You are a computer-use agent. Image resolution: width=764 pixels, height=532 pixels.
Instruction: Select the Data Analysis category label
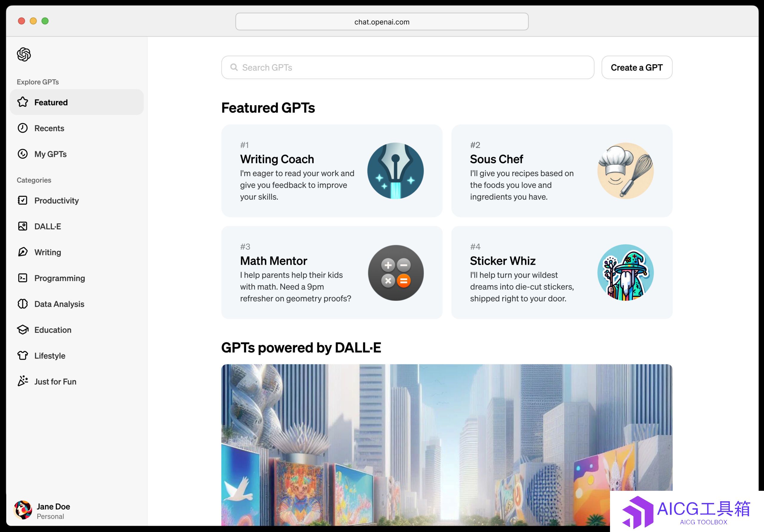pos(59,304)
